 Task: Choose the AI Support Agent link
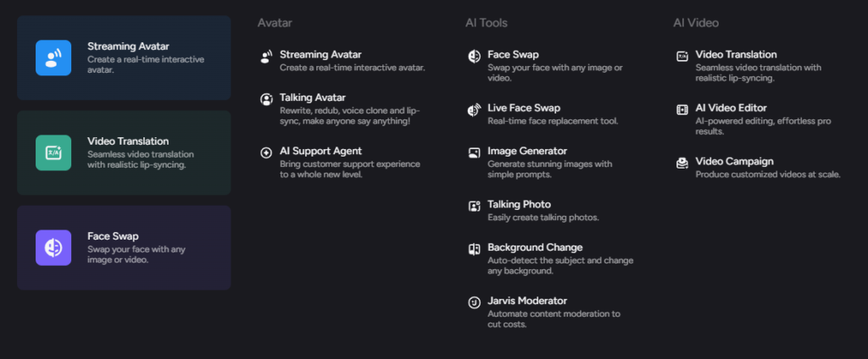coord(342,162)
